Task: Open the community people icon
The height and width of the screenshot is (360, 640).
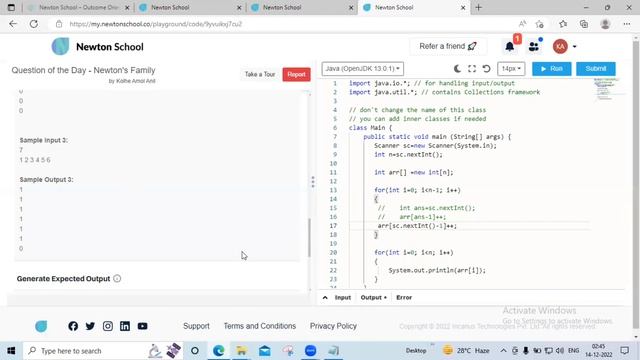Action: pyautogui.click(x=533, y=47)
